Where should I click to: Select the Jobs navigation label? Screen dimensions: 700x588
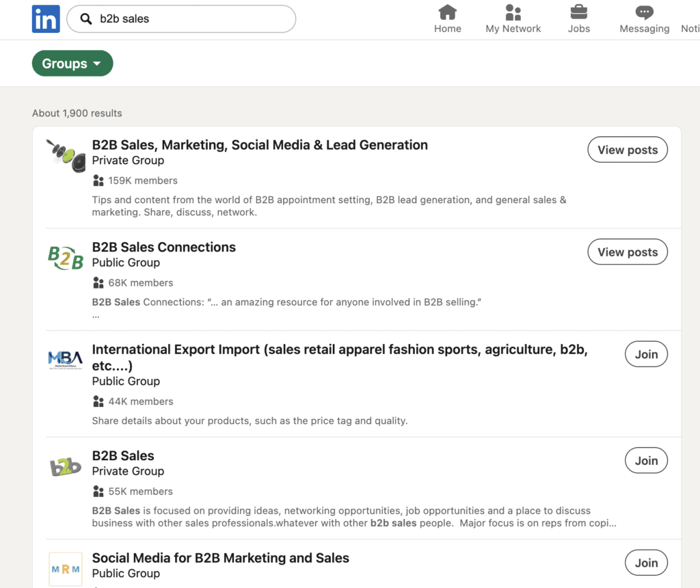point(578,28)
